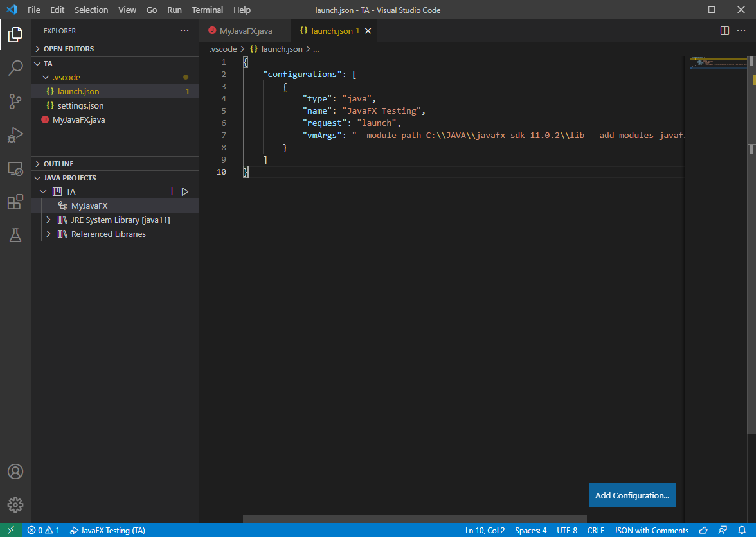The height and width of the screenshot is (537, 756).
Task: Open the Manage gear icon
Action: tap(15, 505)
